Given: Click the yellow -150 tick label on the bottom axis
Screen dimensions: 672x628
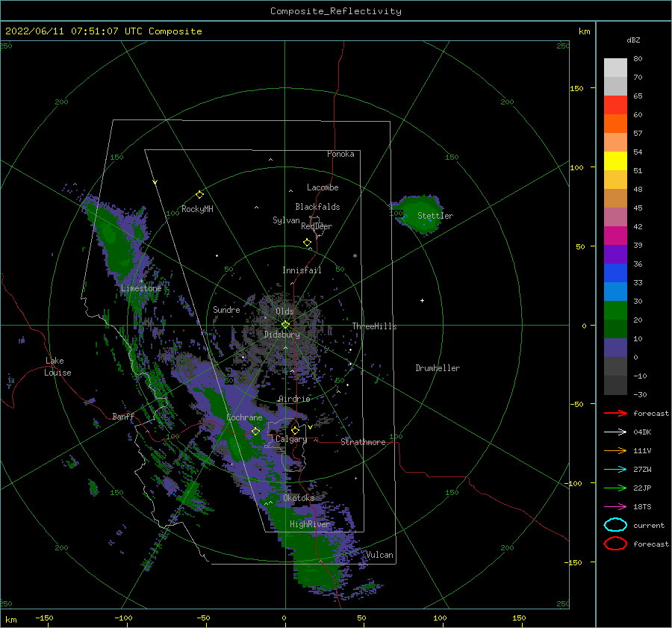Looking at the screenshot, I should [44, 618].
